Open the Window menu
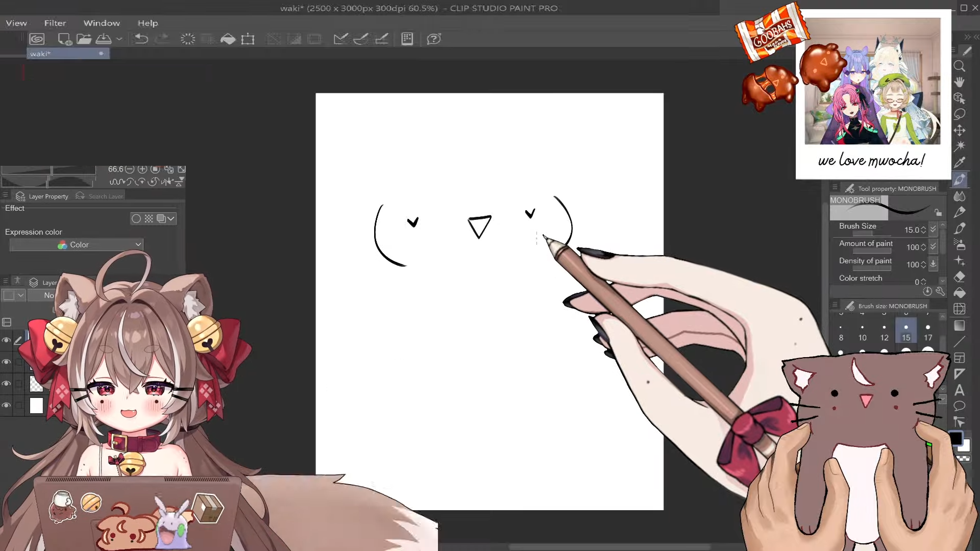 pos(102,23)
